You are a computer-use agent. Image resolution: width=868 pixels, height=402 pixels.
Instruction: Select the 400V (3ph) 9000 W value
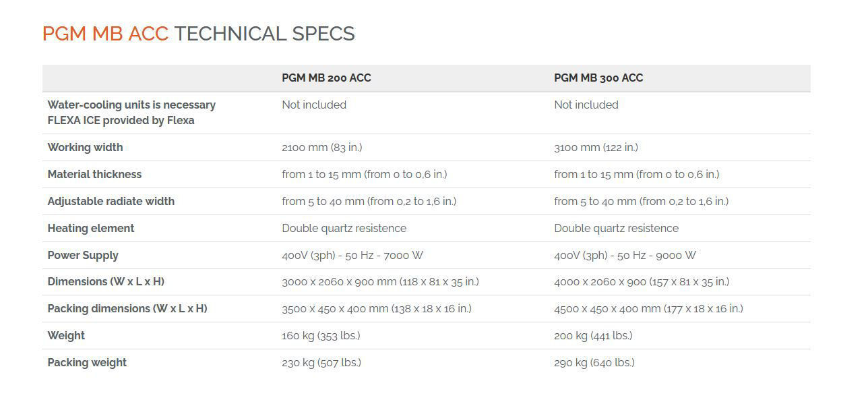pos(625,255)
